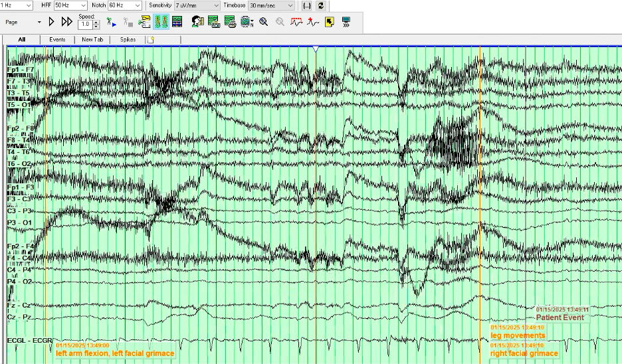The image size is (622, 364).
Task: Open the Notch 60 Hz dropdown
Action: coord(124,5)
